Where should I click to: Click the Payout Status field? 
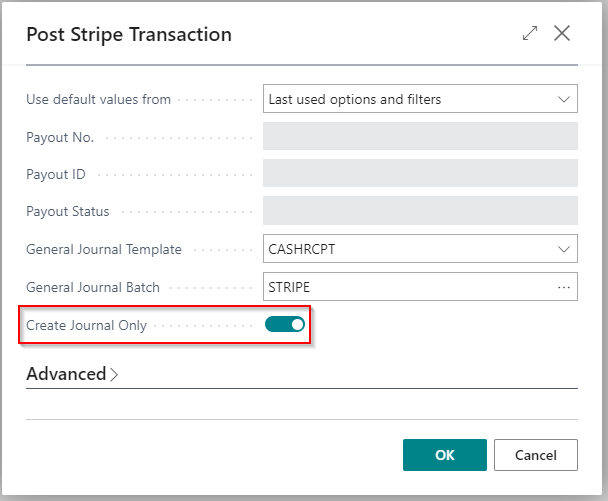(420, 211)
